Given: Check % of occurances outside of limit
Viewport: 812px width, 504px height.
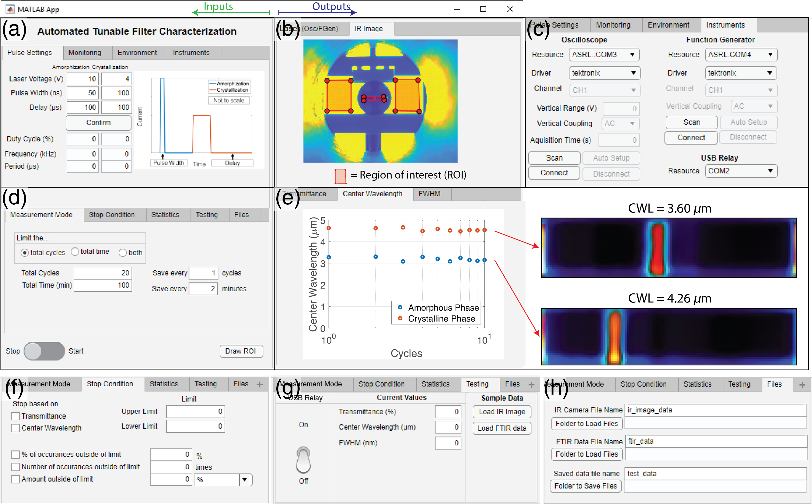Looking at the screenshot, I should tap(16, 454).
